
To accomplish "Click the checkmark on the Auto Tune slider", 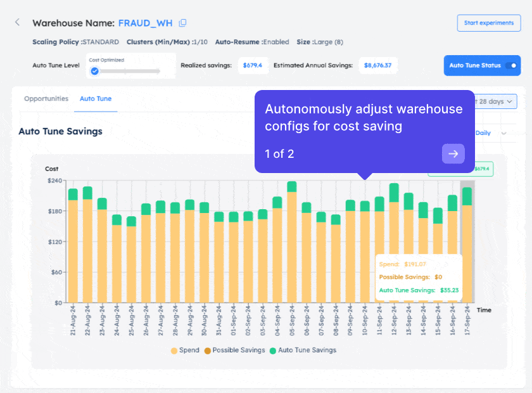I will tap(94, 72).
